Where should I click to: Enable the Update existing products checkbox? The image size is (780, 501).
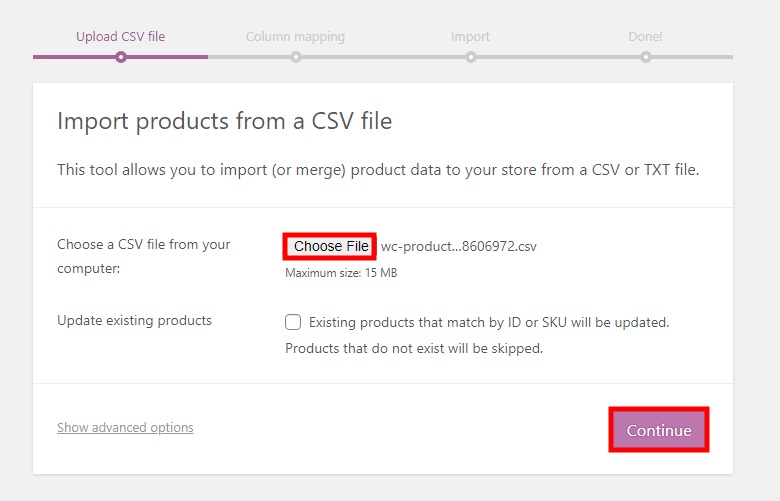tap(293, 322)
